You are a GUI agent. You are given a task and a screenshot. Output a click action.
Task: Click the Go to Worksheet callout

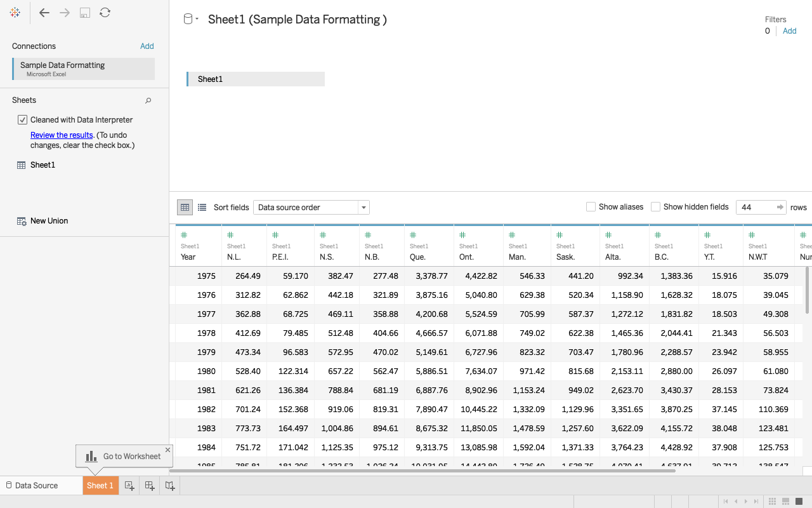click(124, 457)
